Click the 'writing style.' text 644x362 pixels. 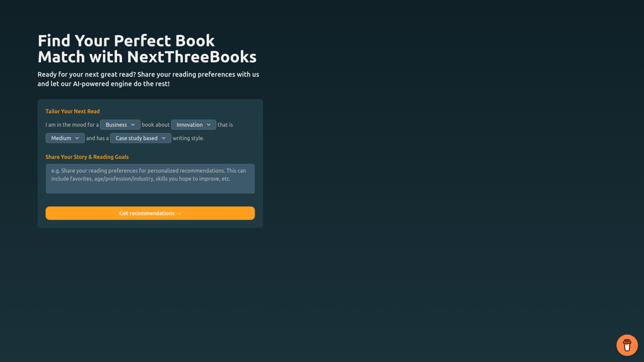click(188, 138)
